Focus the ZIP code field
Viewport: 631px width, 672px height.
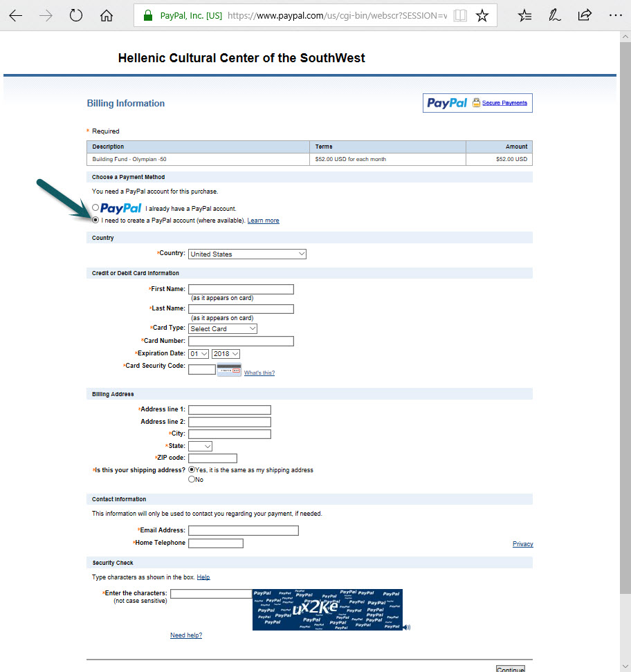pos(213,458)
